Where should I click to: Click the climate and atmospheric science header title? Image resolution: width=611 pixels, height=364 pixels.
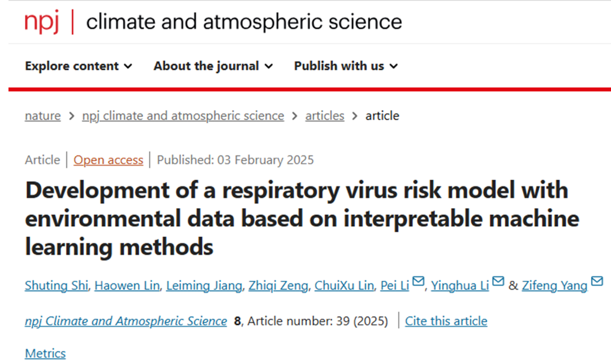pyautogui.click(x=244, y=22)
